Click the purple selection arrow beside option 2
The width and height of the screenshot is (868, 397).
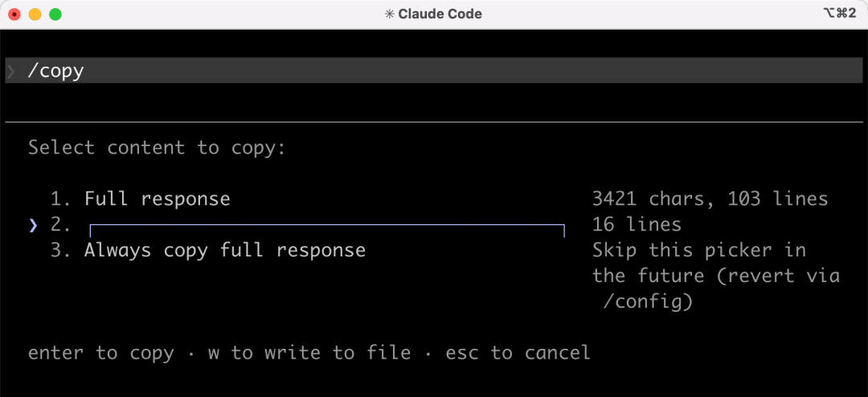tap(34, 225)
